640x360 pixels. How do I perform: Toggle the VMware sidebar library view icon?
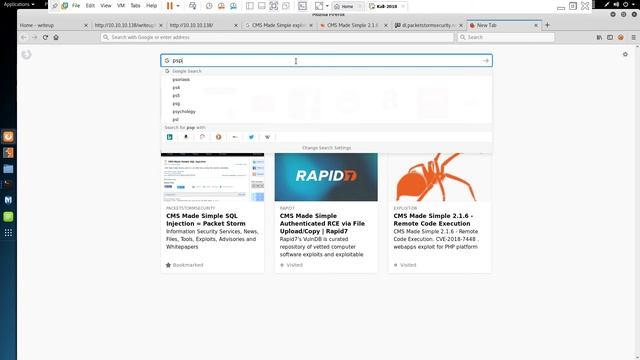coord(250,6)
